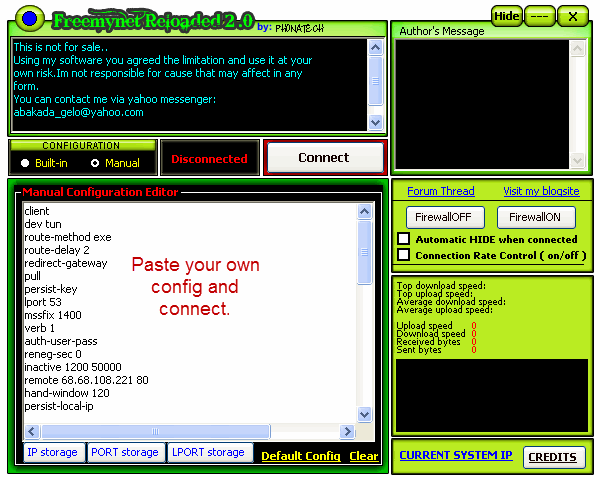Close the Freemynet window with X

[x=572, y=16]
